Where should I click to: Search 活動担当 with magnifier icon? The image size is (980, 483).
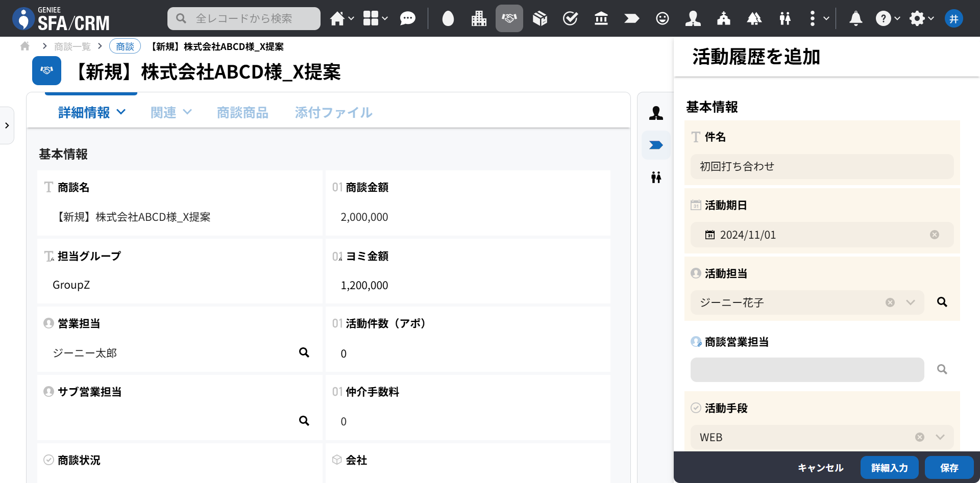point(942,302)
